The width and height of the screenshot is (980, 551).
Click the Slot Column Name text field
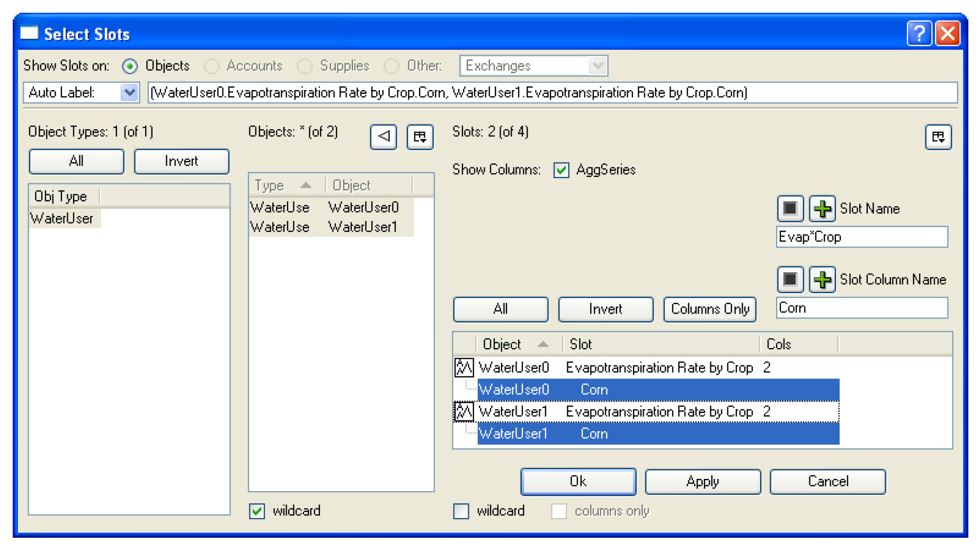pos(862,308)
